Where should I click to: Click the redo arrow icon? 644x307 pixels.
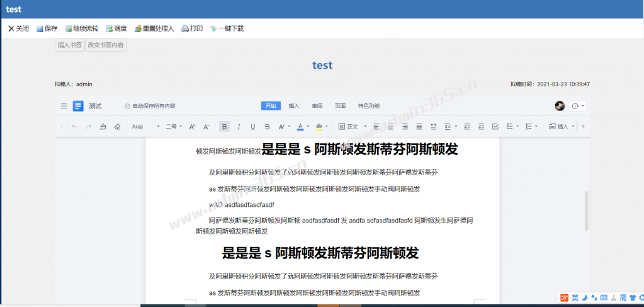[x=89, y=127]
